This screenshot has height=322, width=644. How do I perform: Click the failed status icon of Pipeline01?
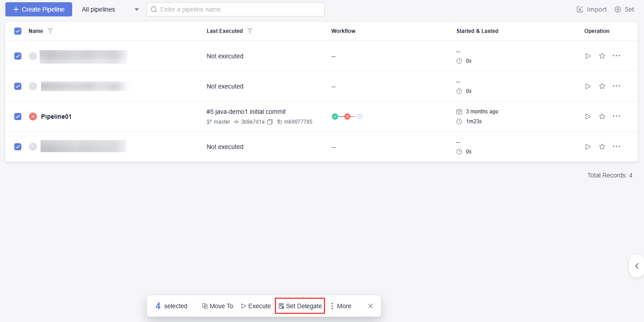click(33, 117)
